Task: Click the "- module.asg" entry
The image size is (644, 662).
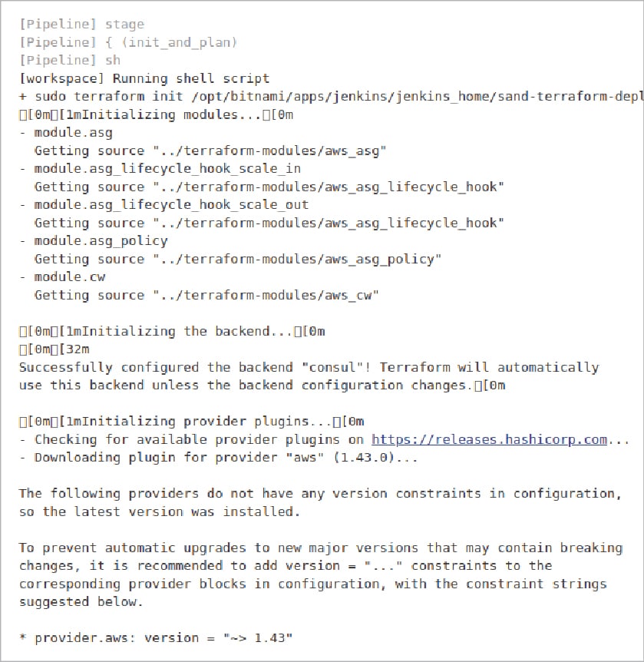Action: point(65,133)
